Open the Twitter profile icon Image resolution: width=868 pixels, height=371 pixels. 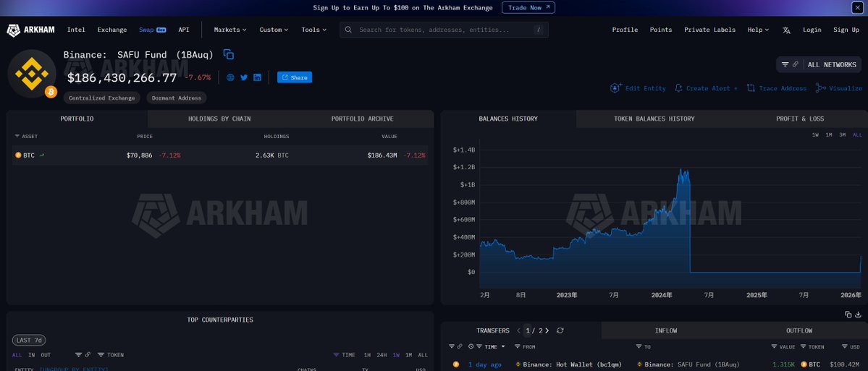[244, 77]
